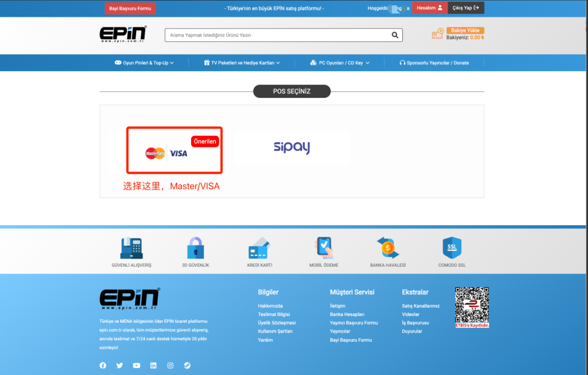Open the Üyelik Sözleşmesi link
This screenshot has width=588, height=375.
point(277,323)
